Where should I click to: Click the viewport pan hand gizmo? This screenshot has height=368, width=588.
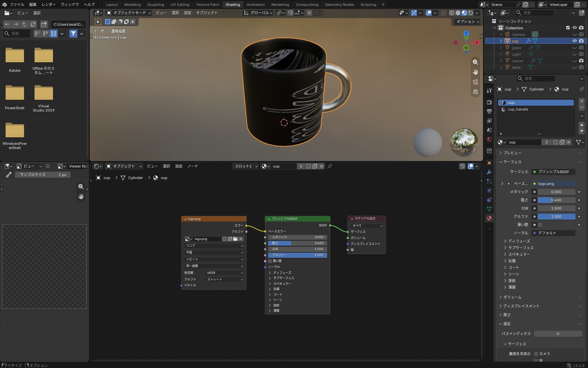(475, 72)
